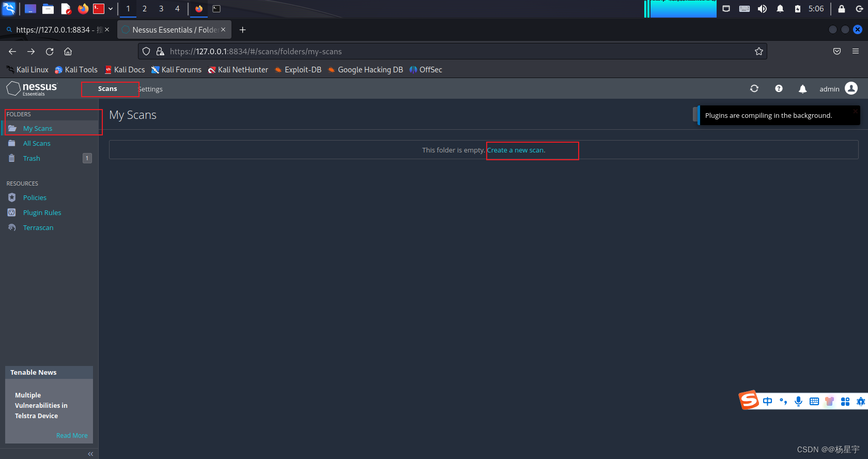This screenshot has height=459, width=868.
Task: Click Read More in Tenable News
Action: click(72, 436)
